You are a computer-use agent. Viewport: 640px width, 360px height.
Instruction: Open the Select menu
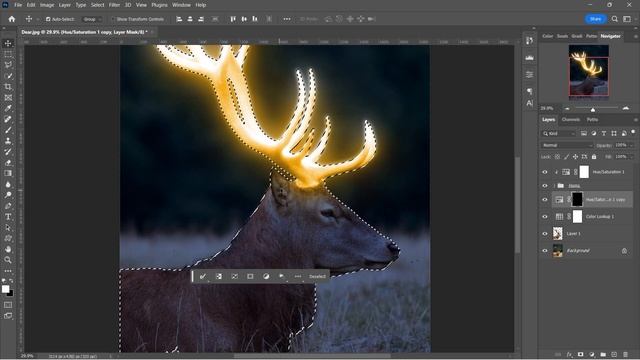click(97, 5)
